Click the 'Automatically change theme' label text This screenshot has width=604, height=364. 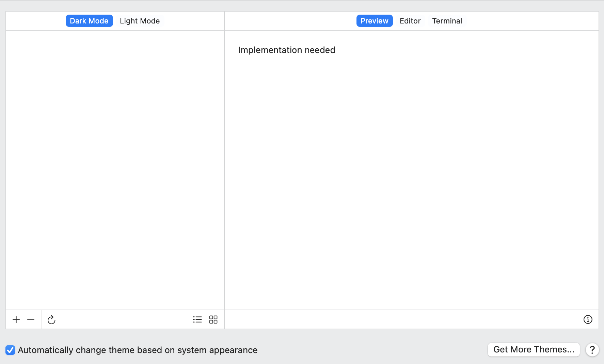[138, 350]
